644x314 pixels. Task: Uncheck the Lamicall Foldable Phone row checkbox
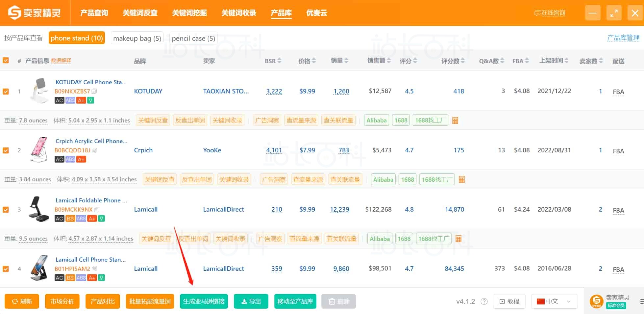point(6,210)
